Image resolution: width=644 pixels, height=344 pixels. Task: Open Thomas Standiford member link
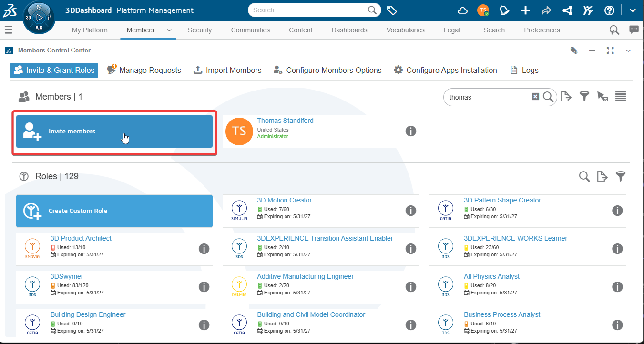pyautogui.click(x=286, y=121)
